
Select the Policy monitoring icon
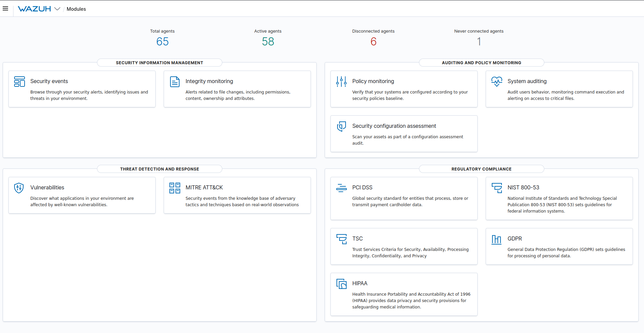coord(341,81)
